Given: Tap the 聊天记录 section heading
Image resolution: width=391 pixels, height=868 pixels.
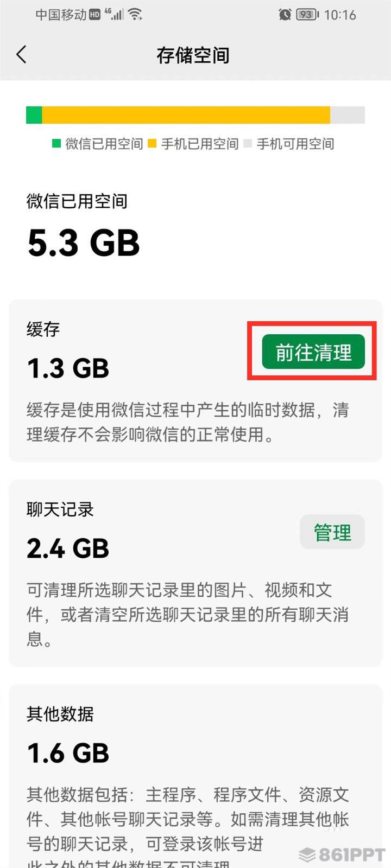Looking at the screenshot, I should (60, 509).
